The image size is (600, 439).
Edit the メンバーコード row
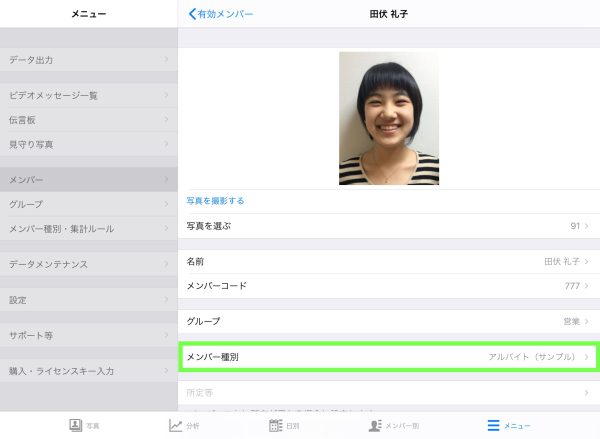[388, 286]
